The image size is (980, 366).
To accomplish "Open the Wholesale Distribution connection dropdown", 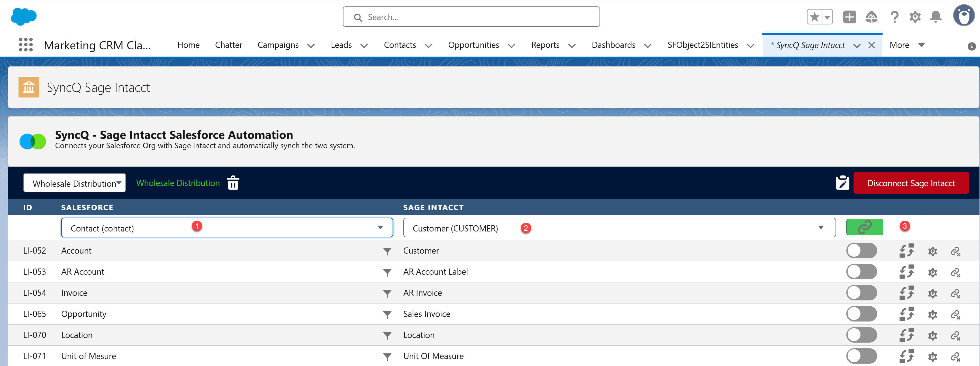I will click(75, 183).
